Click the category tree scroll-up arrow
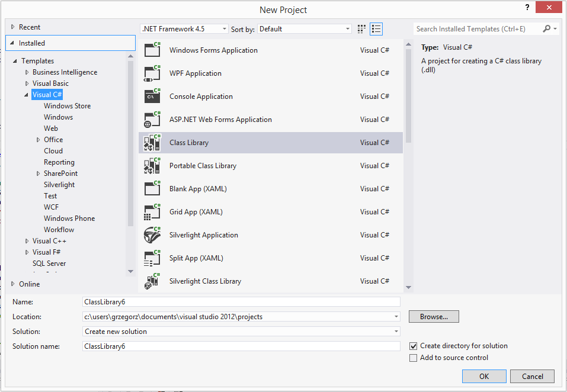The width and height of the screenshot is (567, 392). [x=130, y=56]
